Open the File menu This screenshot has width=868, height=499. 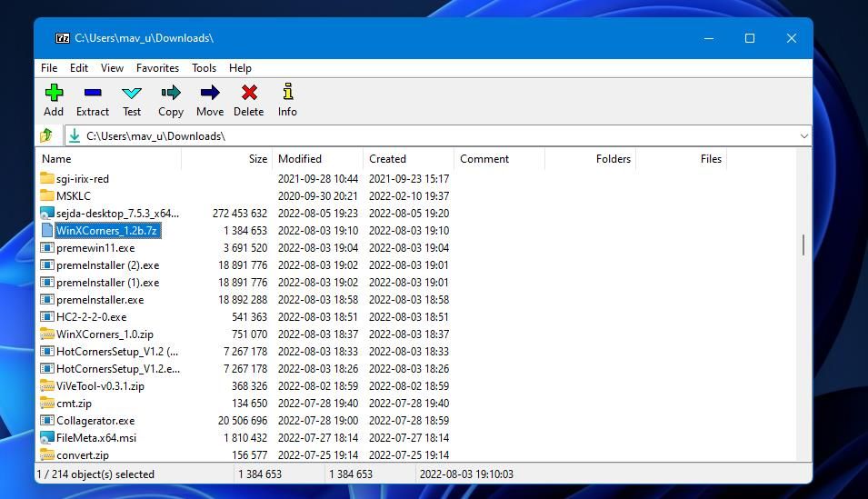(x=49, y=67)
